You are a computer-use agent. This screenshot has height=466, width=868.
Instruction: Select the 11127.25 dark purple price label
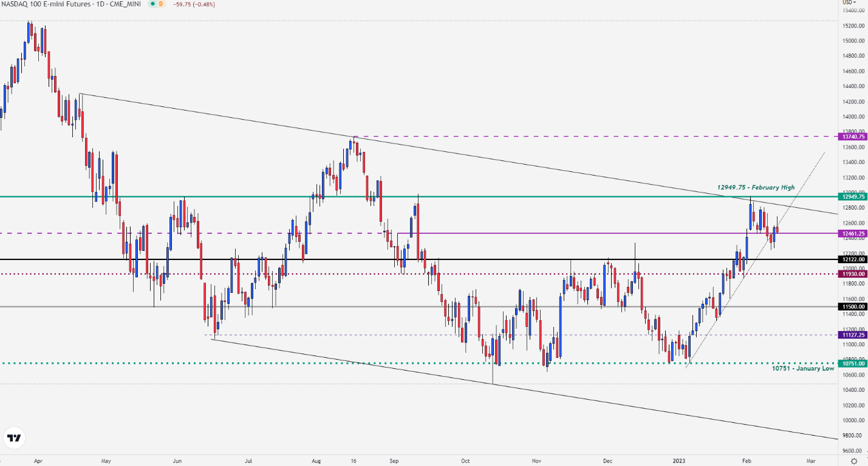[852, 335]
